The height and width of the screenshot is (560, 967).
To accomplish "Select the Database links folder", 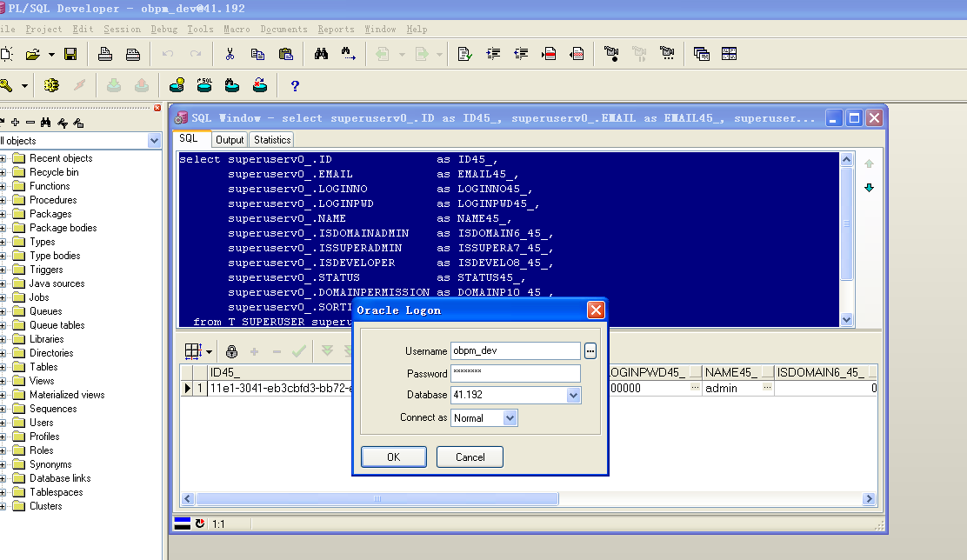I will [x=60, y=478].
